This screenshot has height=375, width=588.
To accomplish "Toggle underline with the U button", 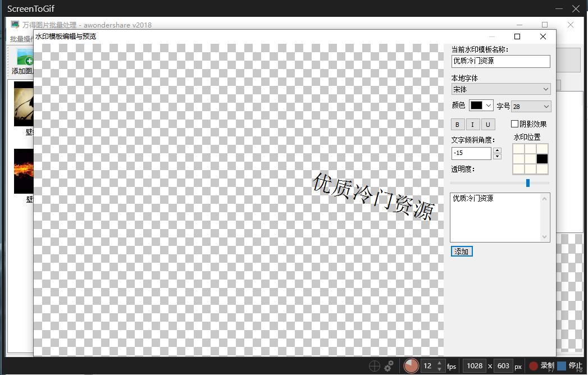I will 488,125.
